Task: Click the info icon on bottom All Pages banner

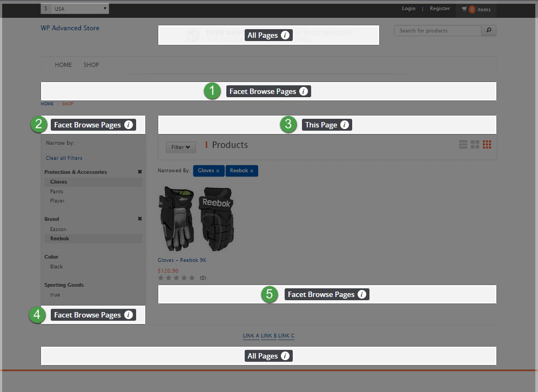Action: [285, 356]
